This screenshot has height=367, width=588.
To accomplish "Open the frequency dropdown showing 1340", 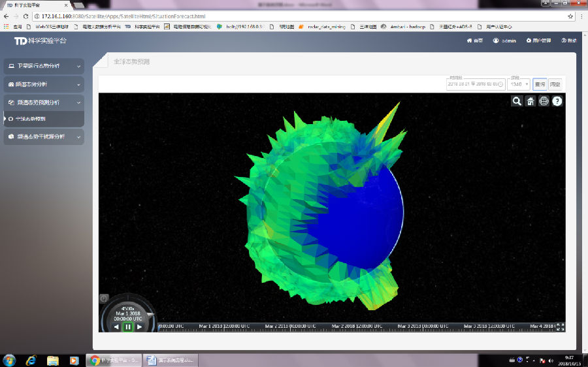I will pos(519,84).
